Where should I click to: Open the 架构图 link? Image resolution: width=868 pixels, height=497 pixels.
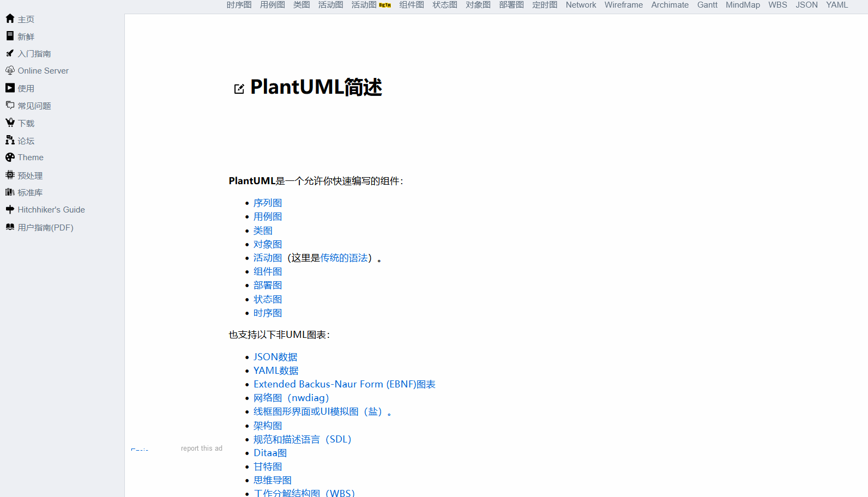[268, 426]
